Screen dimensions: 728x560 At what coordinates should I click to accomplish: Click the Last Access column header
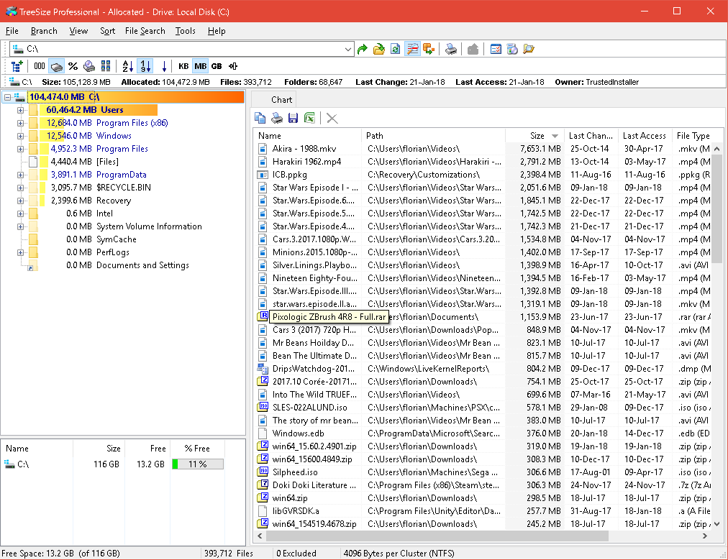coord(644,135)
